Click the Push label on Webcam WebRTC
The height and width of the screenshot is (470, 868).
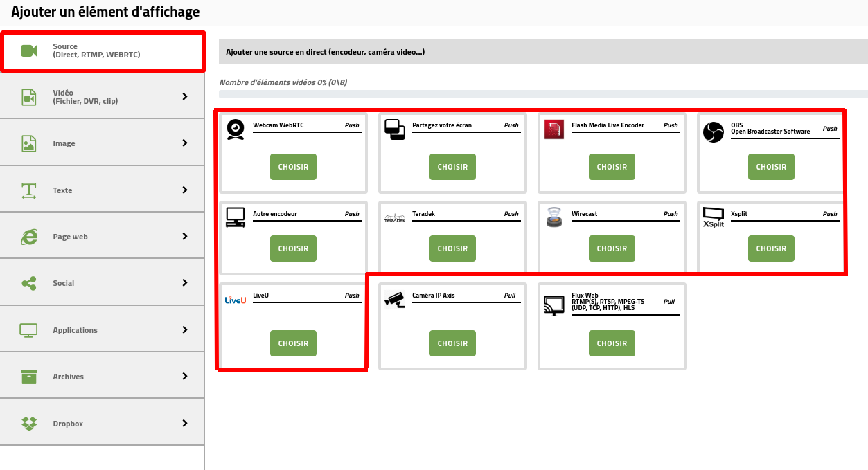click(x=352, y=125)
